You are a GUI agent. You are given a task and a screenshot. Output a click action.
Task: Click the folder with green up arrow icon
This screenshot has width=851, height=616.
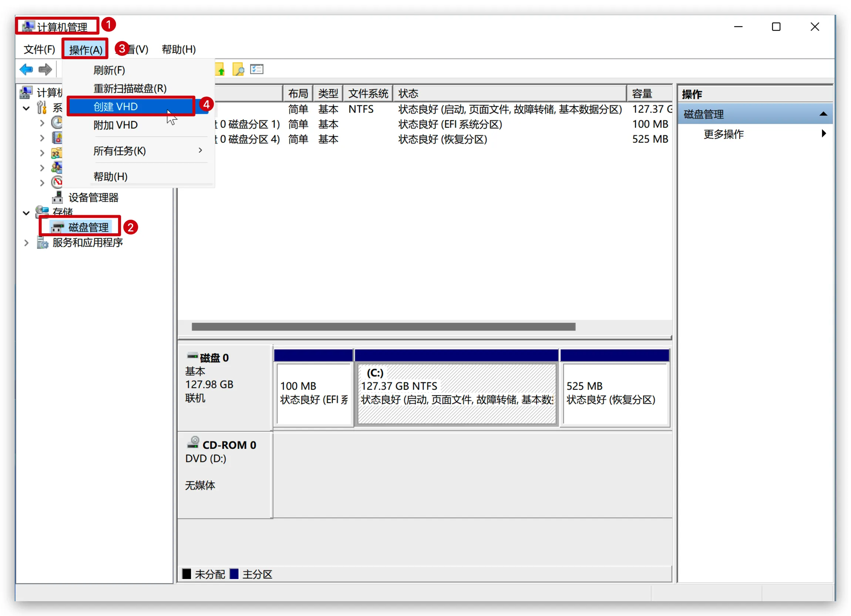click(x=220, y=70)
